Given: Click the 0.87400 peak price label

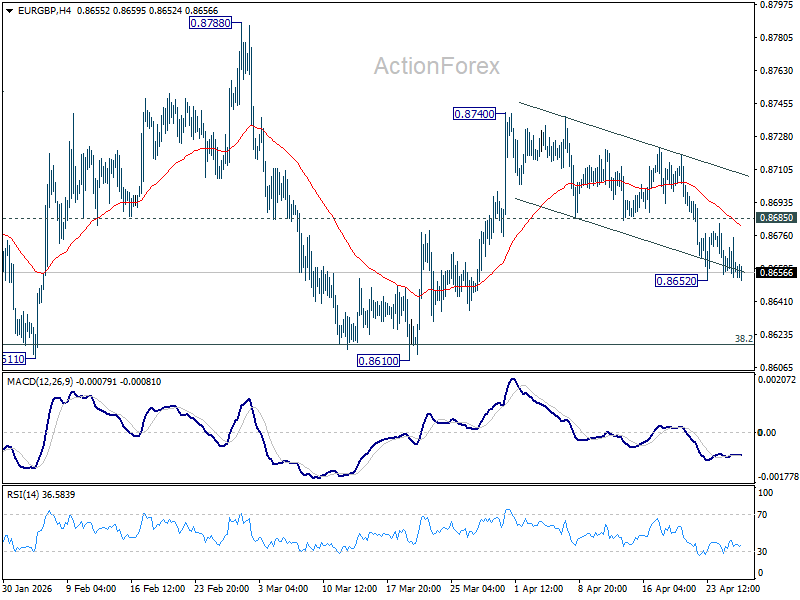Looking at the screenshot, I should tap(474, 114).
